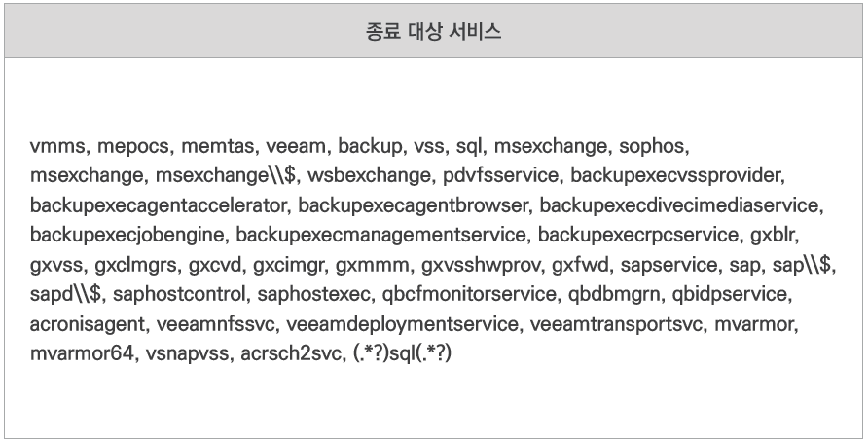
Task: Select the backupexecjobengine service name
Action: click(127, 236)
